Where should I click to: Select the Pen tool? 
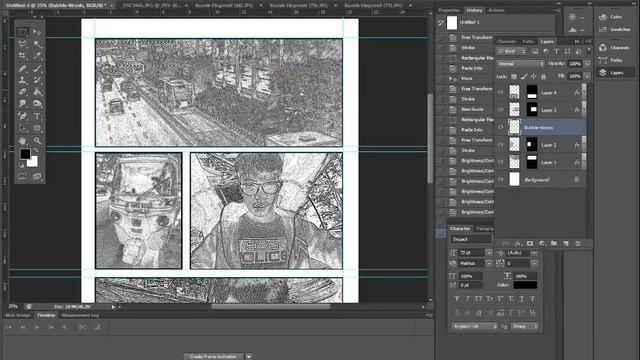coord(22,116)
